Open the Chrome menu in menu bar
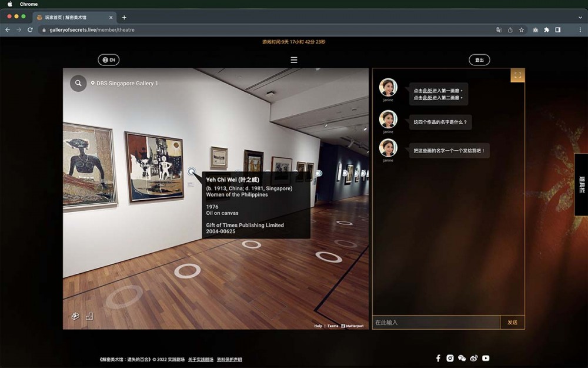Image resolution: width=588 pixels, height=368 pixels. tap(28, 4)
